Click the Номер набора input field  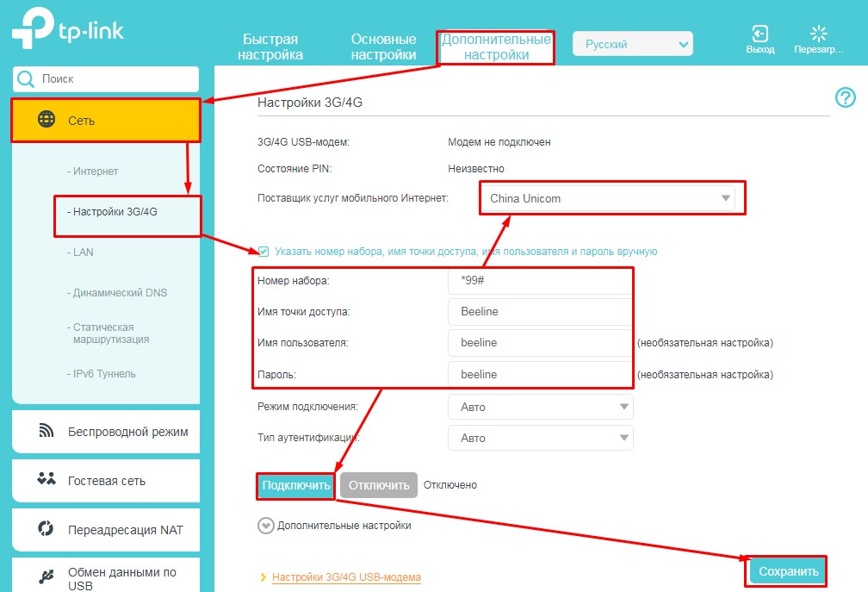[x=540, y=280]
